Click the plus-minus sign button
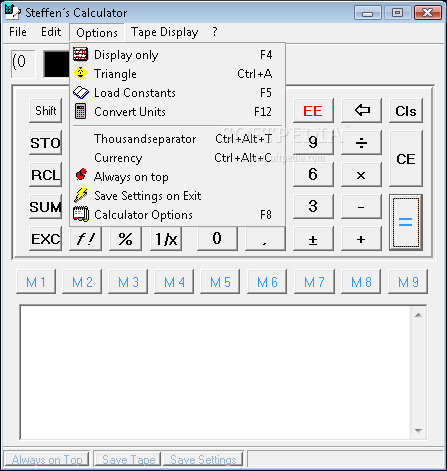Screen dimensions: 447x471 [x=313, y=239]
